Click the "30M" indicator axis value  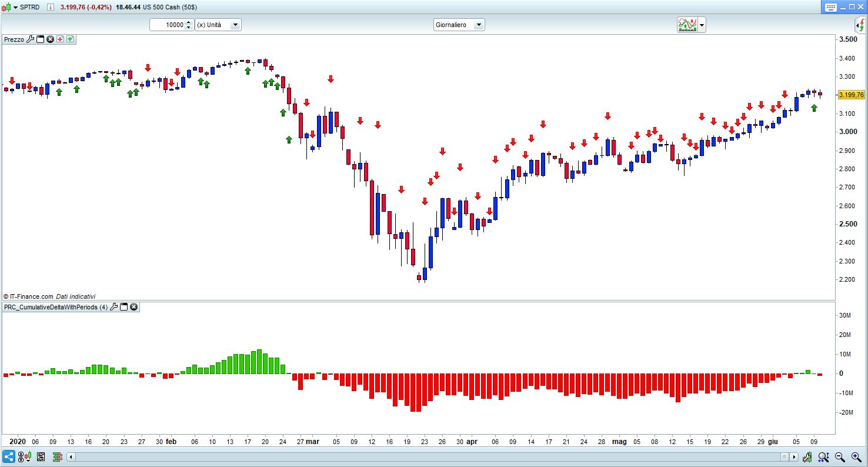coord(844,315)
